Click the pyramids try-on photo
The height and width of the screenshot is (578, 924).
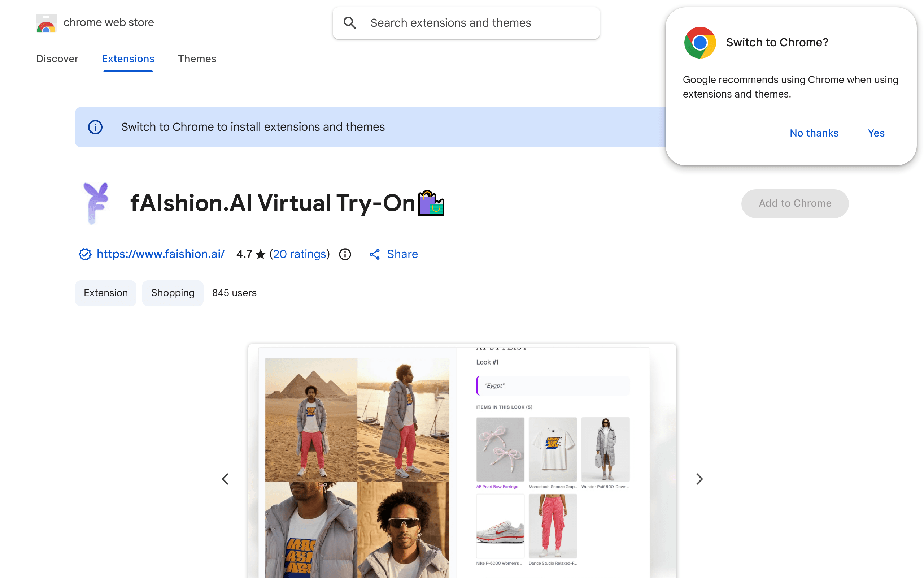[311, 420]
